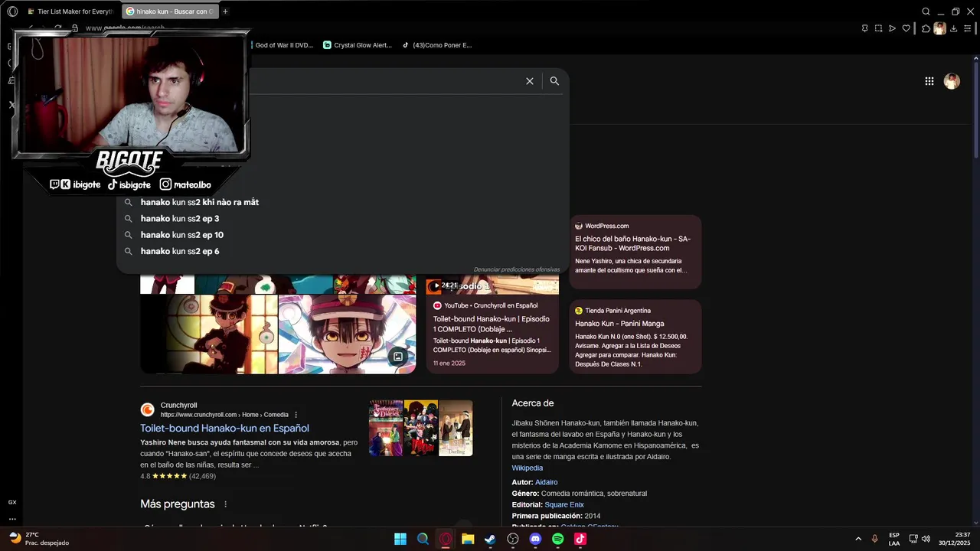Open TikTok from taskbar
The image size is (980, 551).
[x=580, y=539]
